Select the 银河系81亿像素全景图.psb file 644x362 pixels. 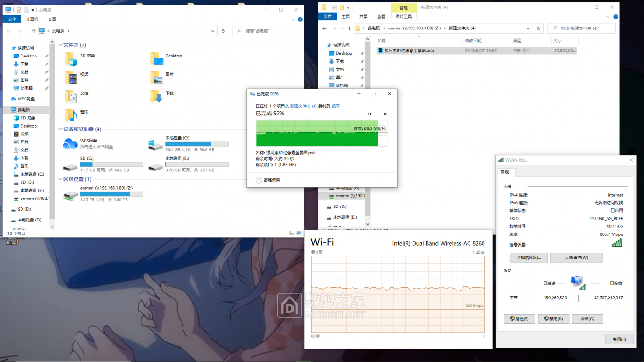click(477, 50)
